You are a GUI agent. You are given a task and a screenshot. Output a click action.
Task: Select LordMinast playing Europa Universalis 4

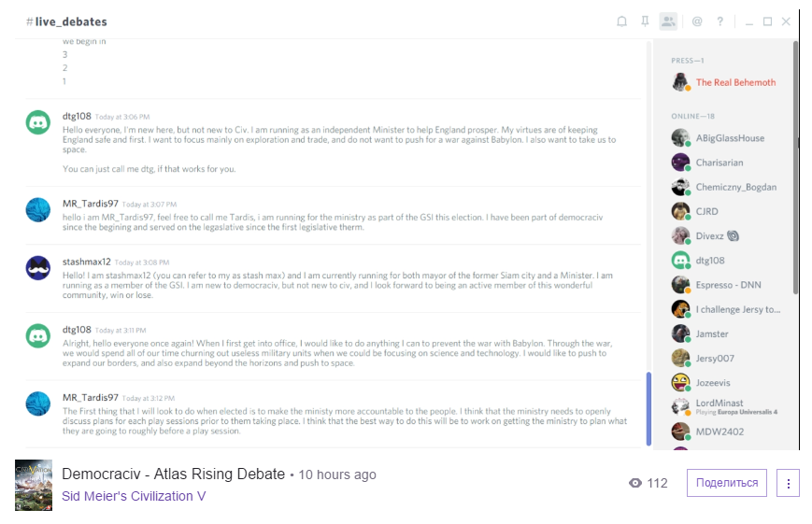point(732,406)
